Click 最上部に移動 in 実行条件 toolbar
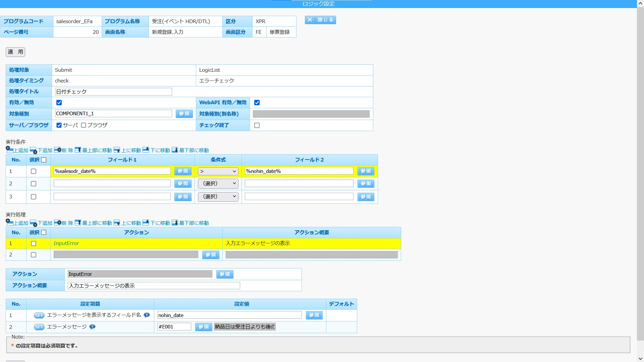Viewport: 644px width, 362px height. [93, 150]
